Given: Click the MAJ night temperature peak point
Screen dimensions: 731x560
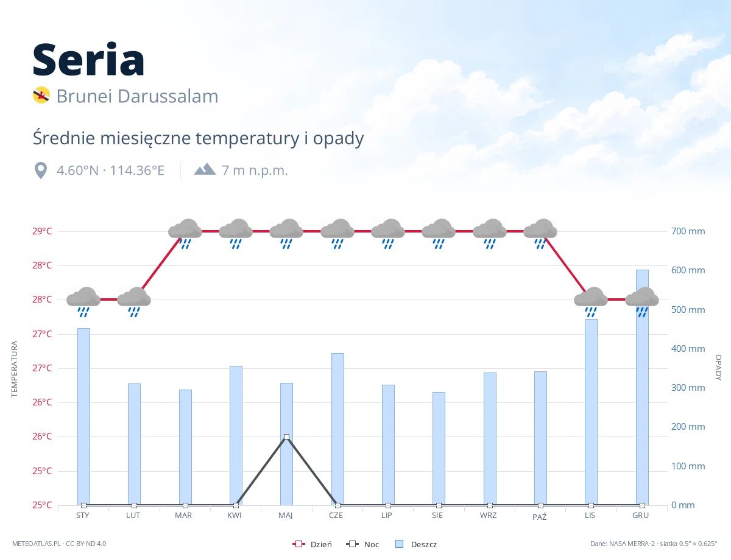Looking at the screenshot, I should pyautogui.click(x=286, y=436).
